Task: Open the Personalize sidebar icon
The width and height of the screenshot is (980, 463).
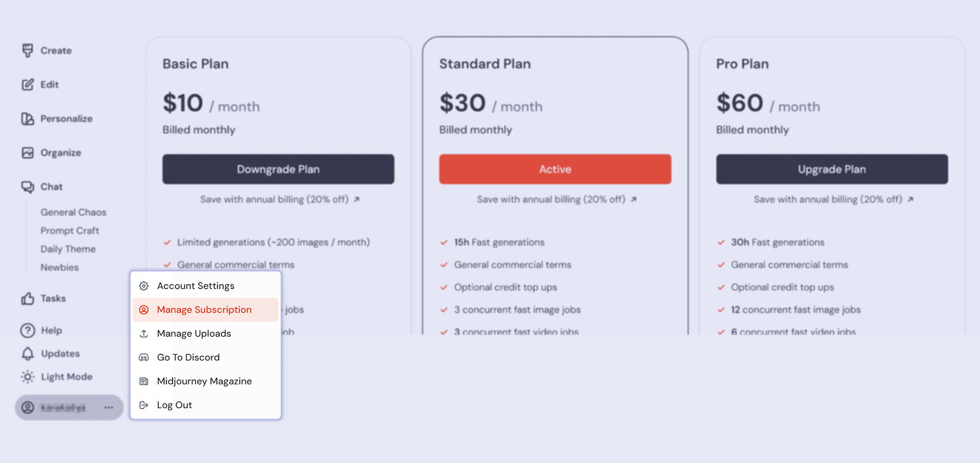Action: (27, 119)
